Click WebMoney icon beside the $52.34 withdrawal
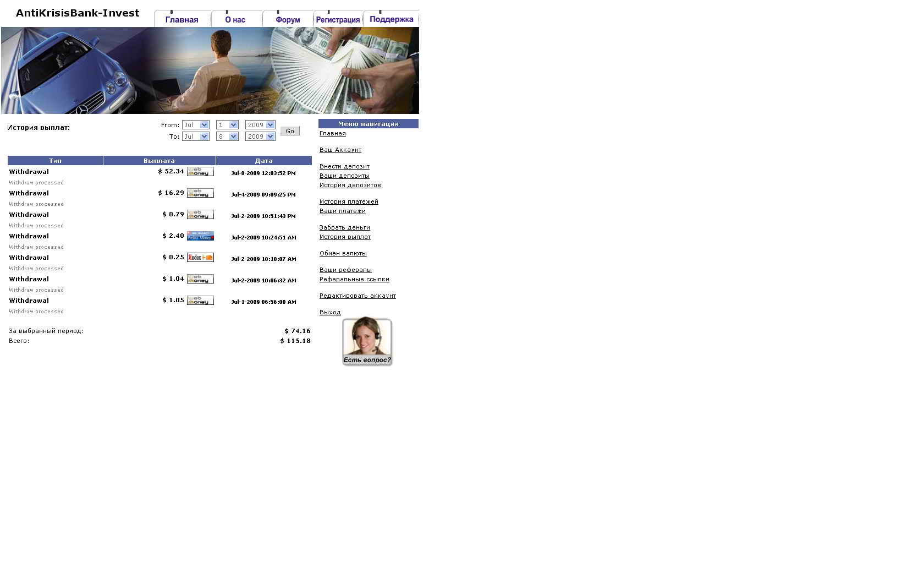This screenshot has height=578, width=924. pyautogui.click(x=200, y=172)
